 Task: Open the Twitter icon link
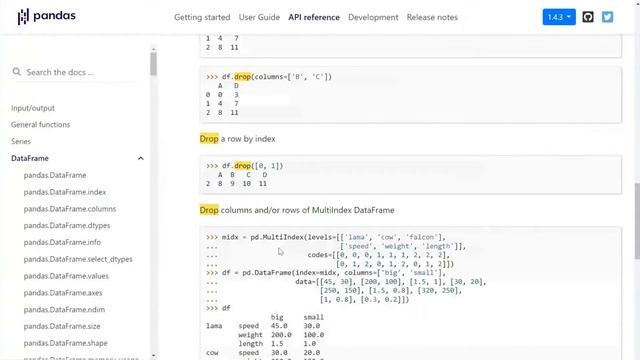click(x=607, y=17)
